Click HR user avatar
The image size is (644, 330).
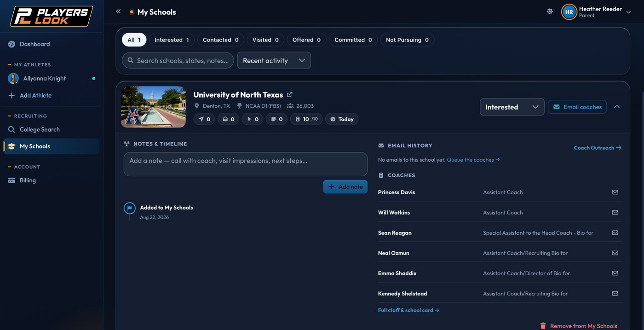pos(569,12)
